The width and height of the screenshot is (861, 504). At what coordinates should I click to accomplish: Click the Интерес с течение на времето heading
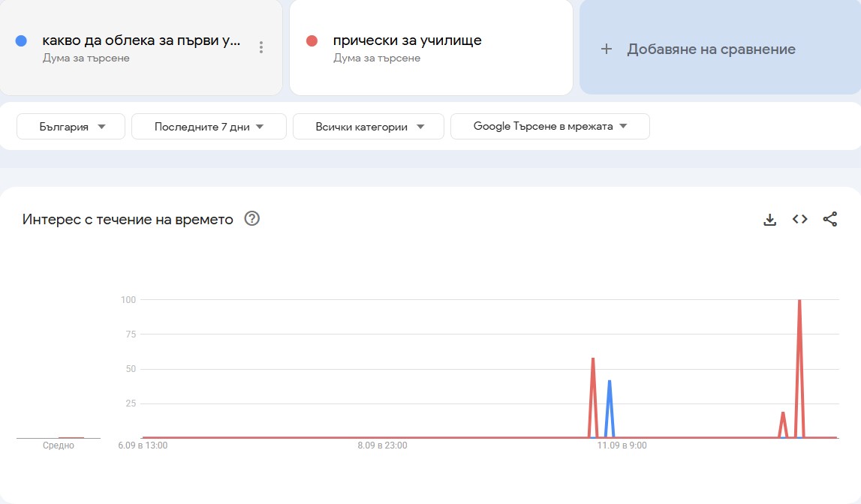click(128, 219)
